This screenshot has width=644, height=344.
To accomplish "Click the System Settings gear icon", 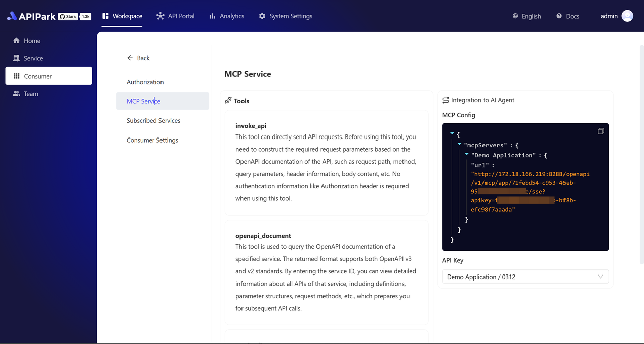I will [x=262, y=16].
